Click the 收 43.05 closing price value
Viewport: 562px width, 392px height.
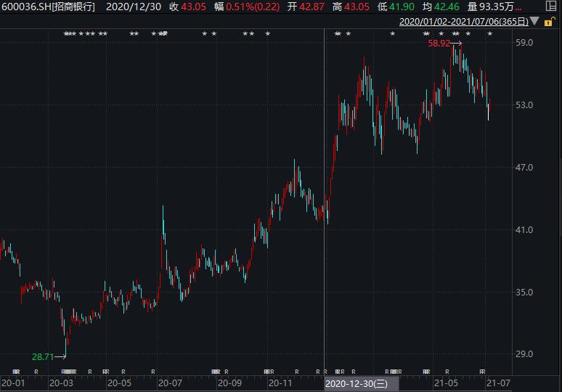(x=184, y=7)
